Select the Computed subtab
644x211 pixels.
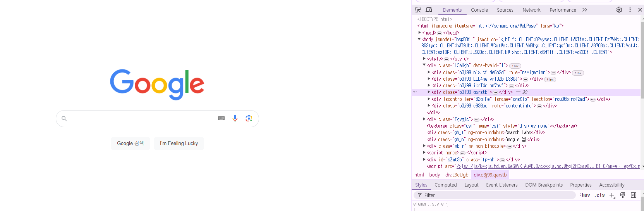click(x=446, y=185)
